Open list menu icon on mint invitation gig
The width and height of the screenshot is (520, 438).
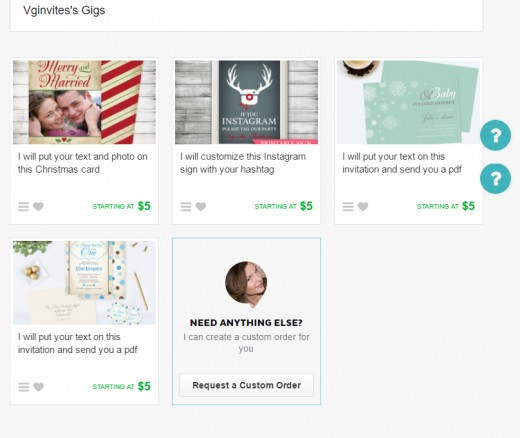click(x=348, y=207)
